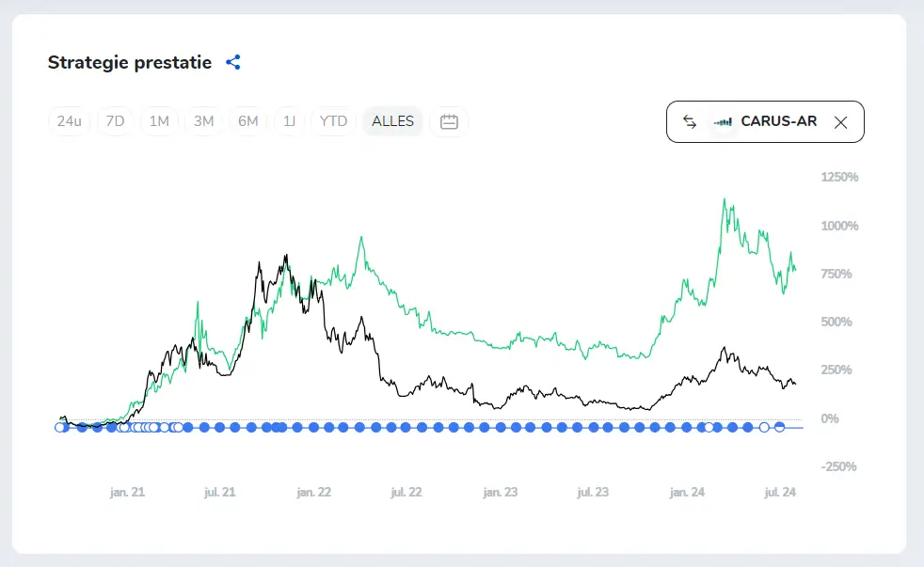
Task: Click the Strategie prestatie heading
Action: click(130, 63)
